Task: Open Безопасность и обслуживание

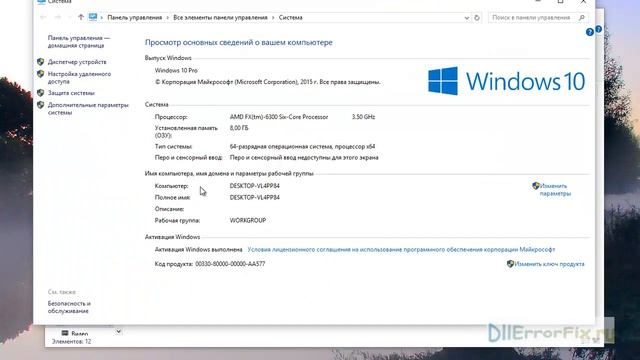Action: click(69, 307)
